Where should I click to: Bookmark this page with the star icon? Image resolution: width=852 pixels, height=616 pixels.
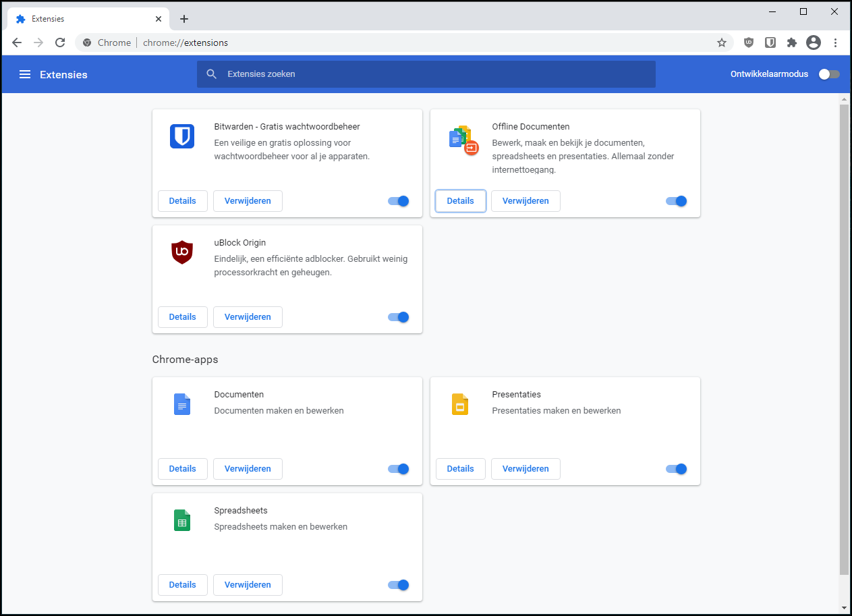(x=722, y=43)
